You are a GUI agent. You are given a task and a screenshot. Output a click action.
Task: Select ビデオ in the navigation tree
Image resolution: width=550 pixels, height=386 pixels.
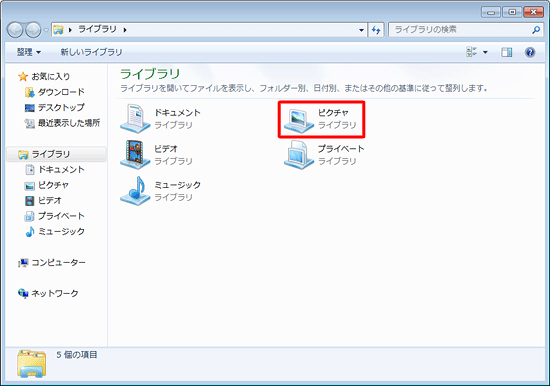click(43, 200)
